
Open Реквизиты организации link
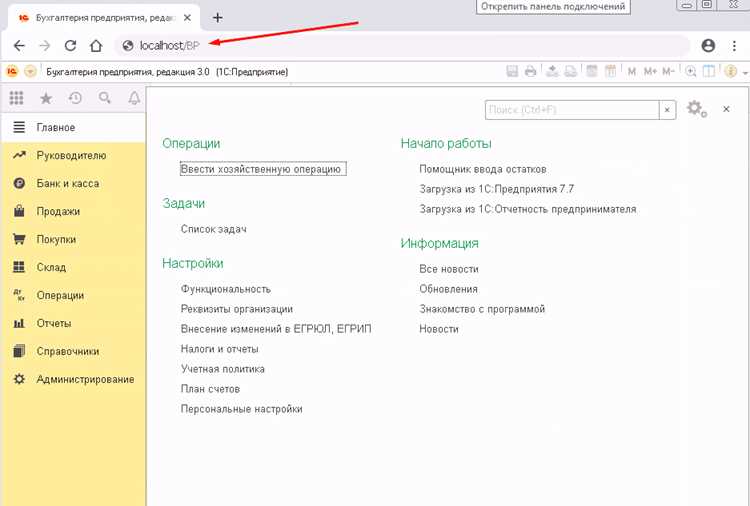(x=236, y=309)
